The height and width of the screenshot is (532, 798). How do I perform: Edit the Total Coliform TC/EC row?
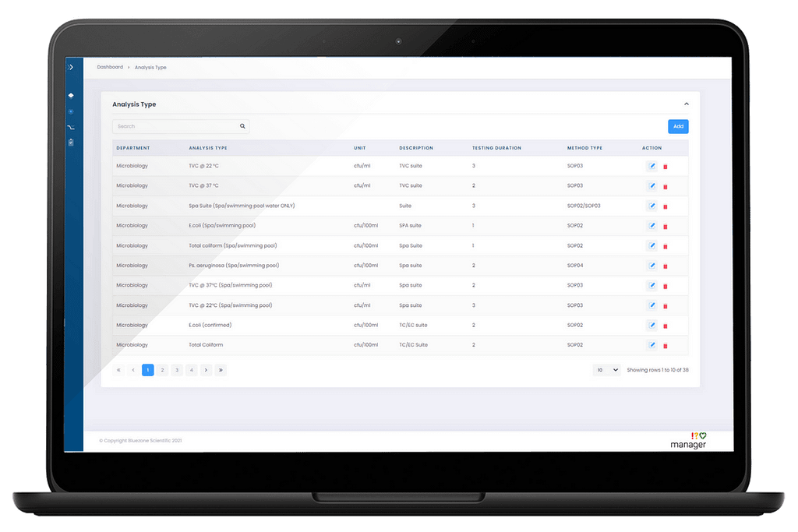[x=652, y=345]
